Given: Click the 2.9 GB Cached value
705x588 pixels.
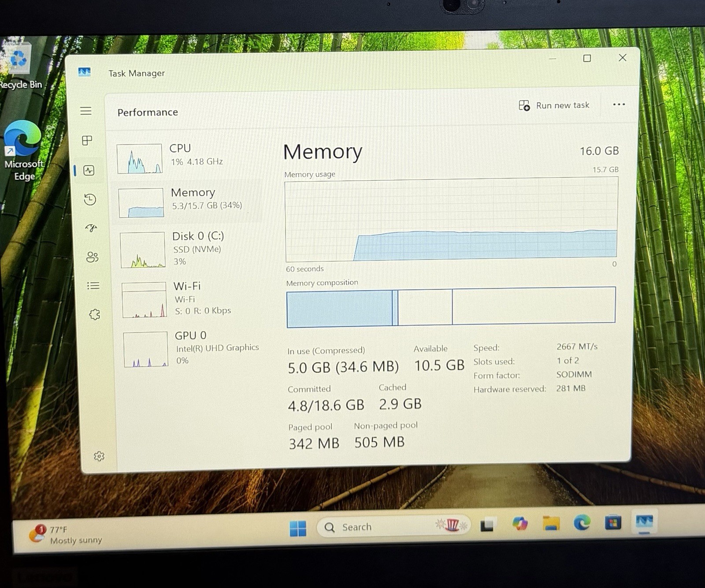Looking at the screenshot, I should coord(401,404).
